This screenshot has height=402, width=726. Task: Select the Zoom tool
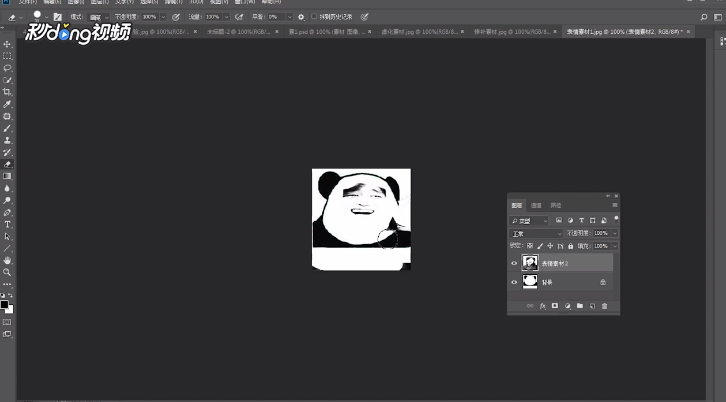tap(7, 272)
